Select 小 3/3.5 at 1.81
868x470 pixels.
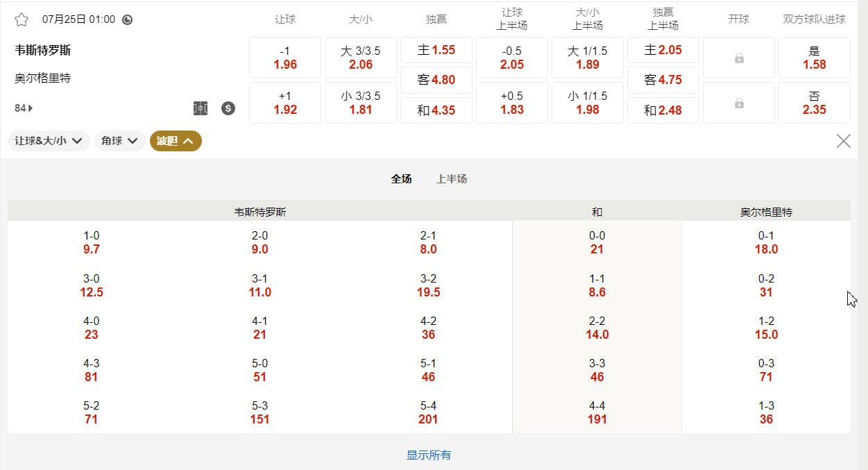(x=361, y=103)
